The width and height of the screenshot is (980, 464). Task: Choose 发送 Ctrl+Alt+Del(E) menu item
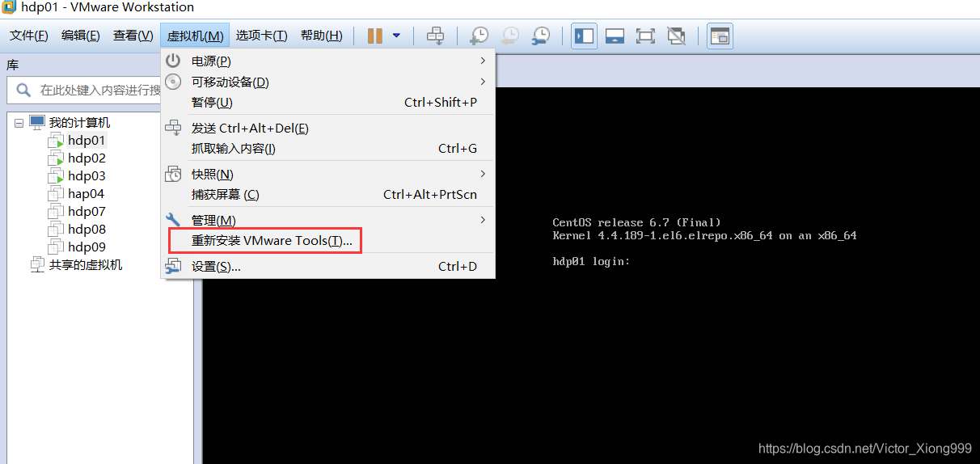(x=327, y=128)
